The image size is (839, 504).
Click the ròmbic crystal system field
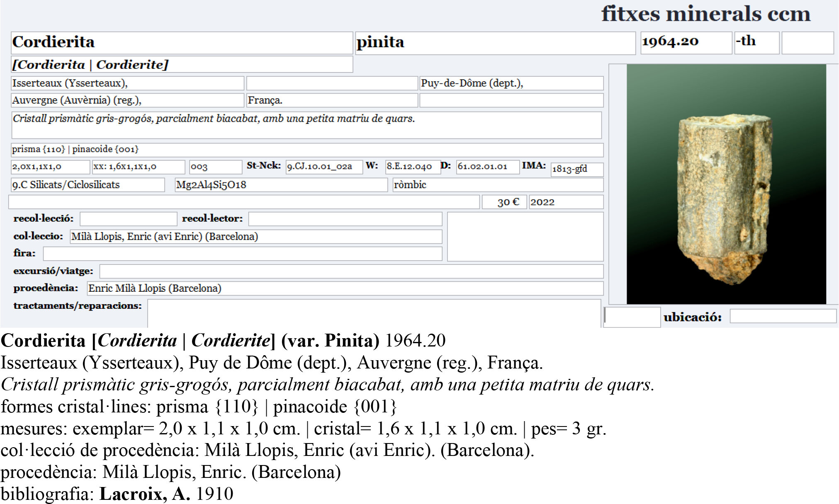498,185
